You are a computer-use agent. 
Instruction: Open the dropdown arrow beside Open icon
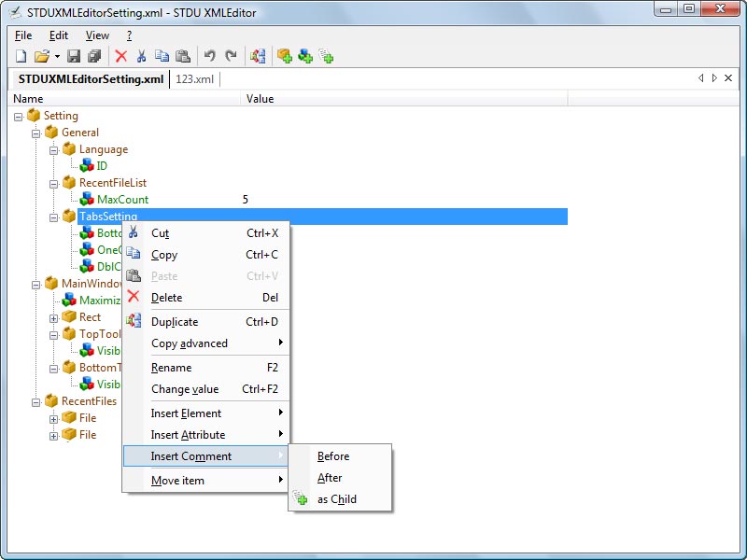(x=57, y=56)
